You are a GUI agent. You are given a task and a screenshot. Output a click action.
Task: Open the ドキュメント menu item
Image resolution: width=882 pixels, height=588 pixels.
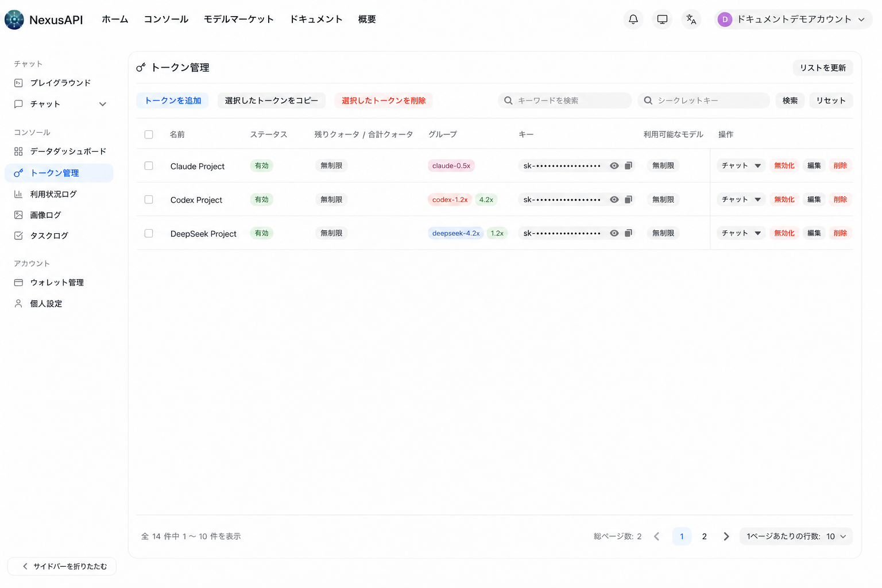[316, 20]
